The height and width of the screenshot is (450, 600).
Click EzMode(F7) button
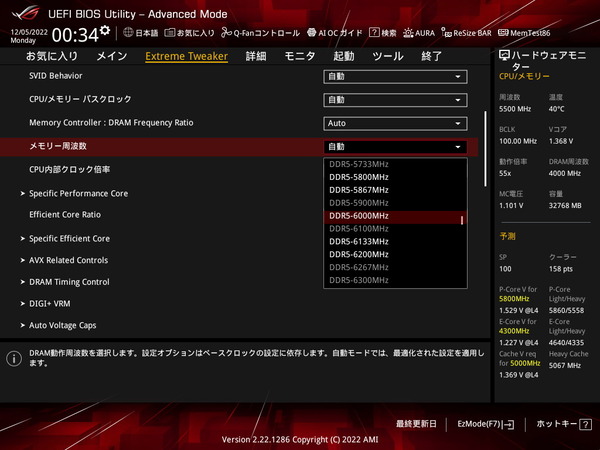(x=486, y=424)
